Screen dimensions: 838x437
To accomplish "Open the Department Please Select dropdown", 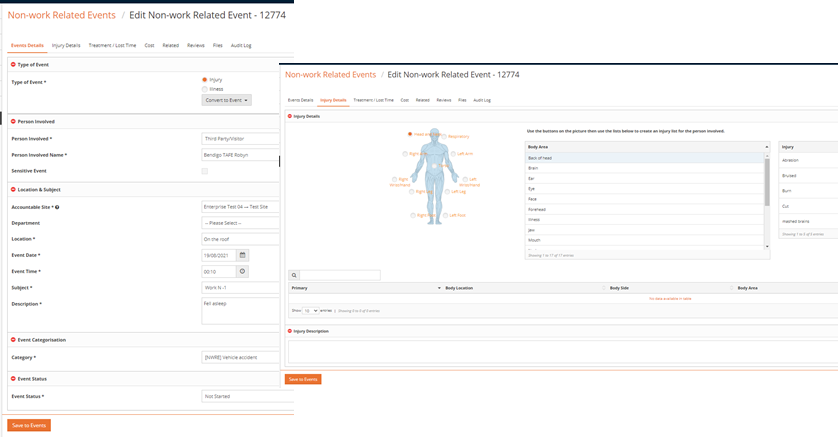I will click(x=240, y=223).
